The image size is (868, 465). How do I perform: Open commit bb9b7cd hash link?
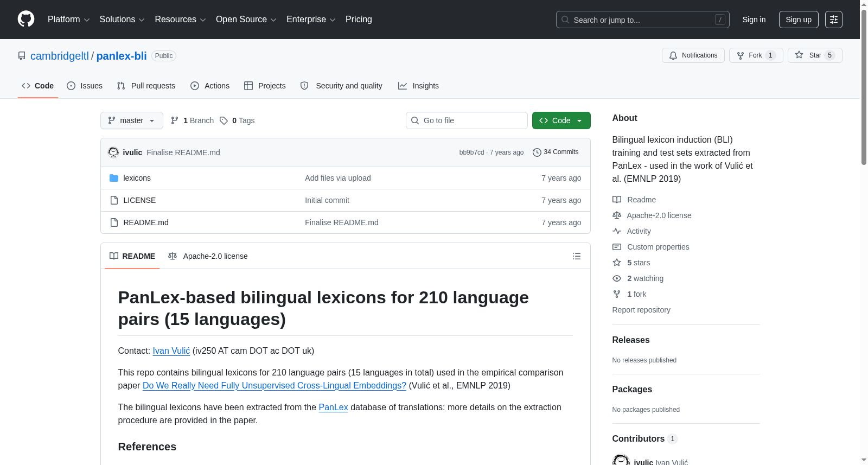[x=471, y=152]
